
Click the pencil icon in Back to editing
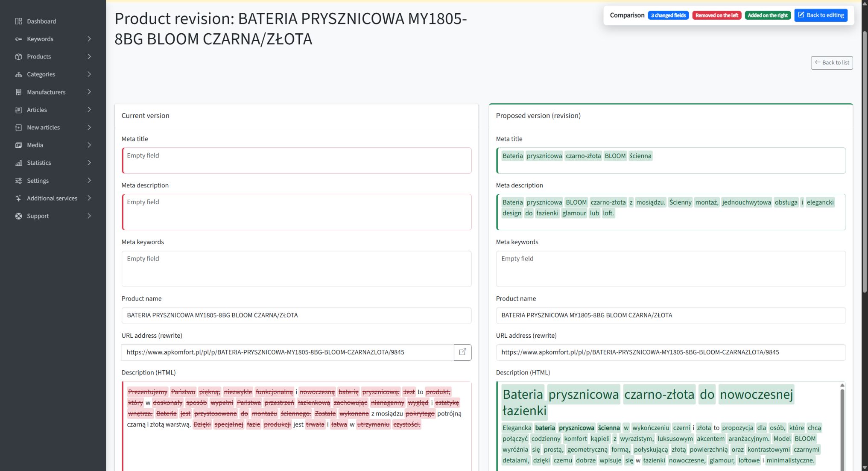point(801,15)
